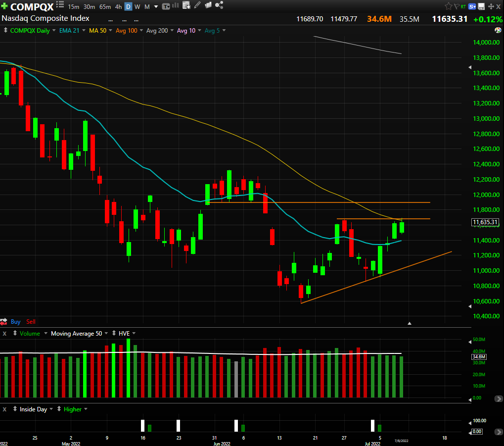
Task: Expand Moving Average 50 dropdown arrow
Action: click(106, 333)
